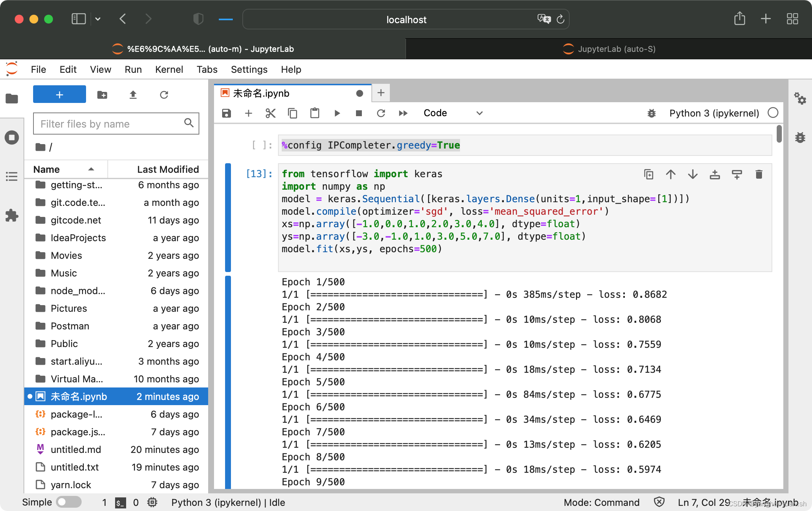Open the Settings menu

[x=249, y=69]
